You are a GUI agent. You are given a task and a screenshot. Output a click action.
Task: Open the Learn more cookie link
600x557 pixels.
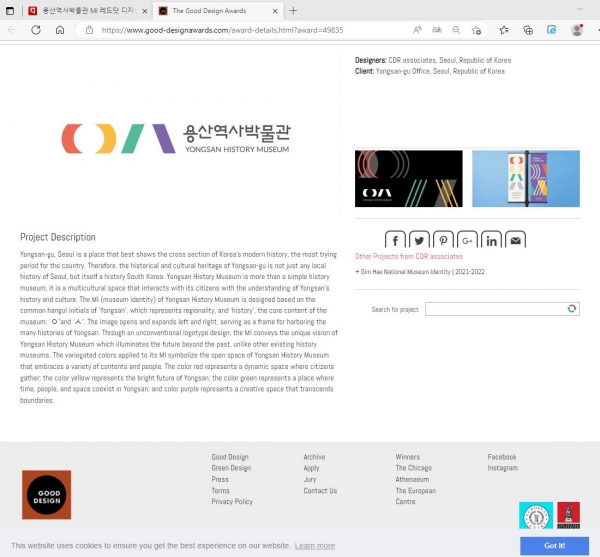coord(315,546)
